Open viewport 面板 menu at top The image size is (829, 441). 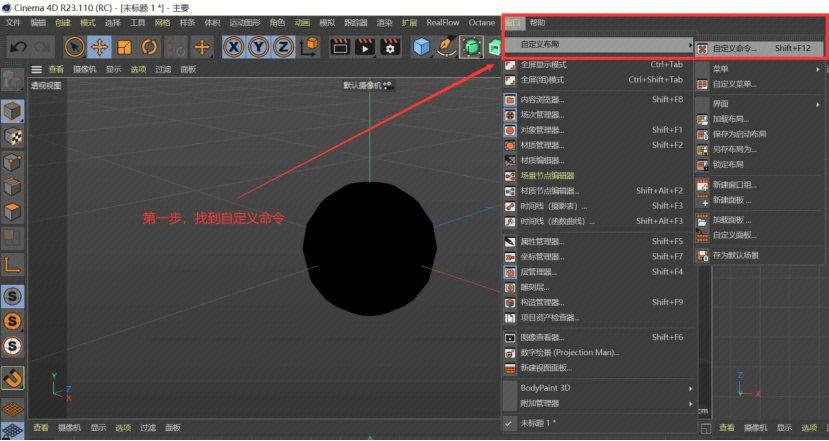pyautogui.click(x=188, y=69)
